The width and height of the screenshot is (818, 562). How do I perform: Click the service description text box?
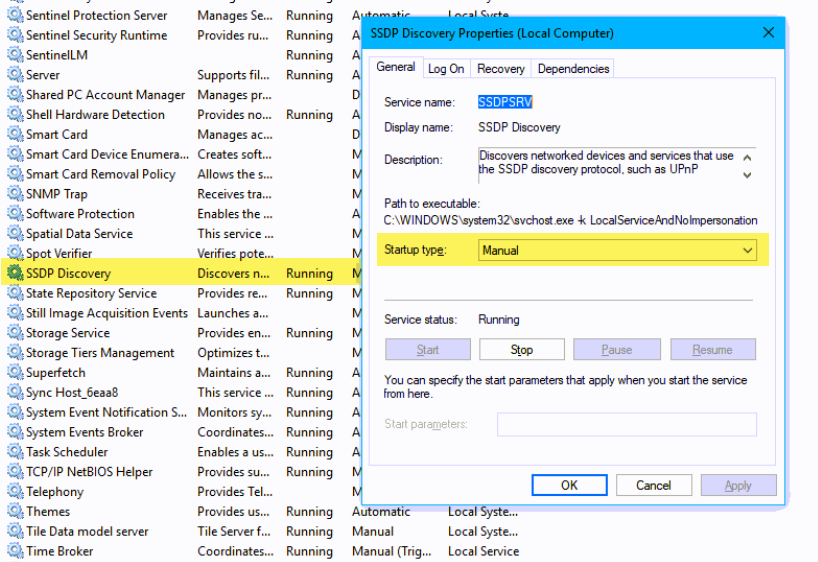[x=617, y=165]
